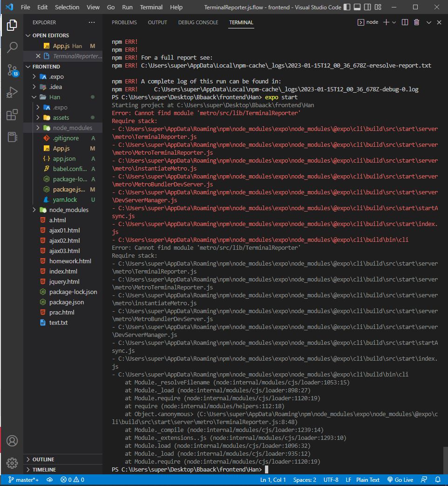Viewport: 448px width, 486px height.
Task: Open the Selection menu
Action: tap(67, 7)
